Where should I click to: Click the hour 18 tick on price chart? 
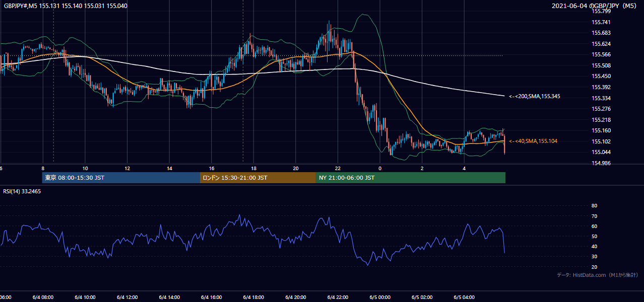click(253, 169)
